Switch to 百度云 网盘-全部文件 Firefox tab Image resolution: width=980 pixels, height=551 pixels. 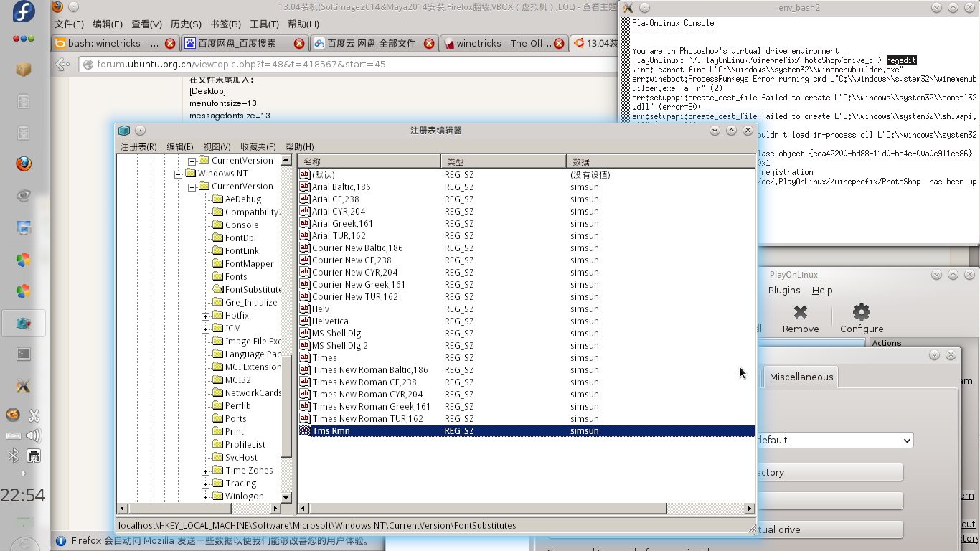point(373,43)
